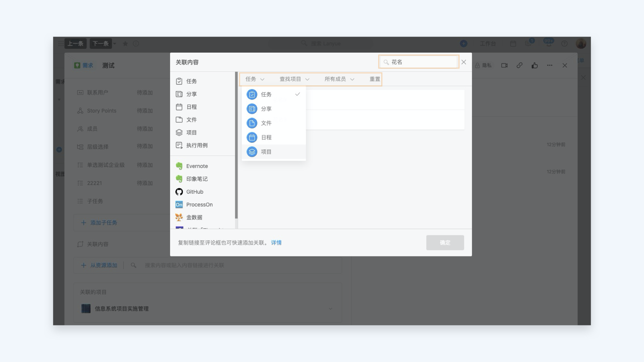Choose 分享 in the type dropdown menu
This screenshot has height=362, width=644.
click(x=274, y=109)
